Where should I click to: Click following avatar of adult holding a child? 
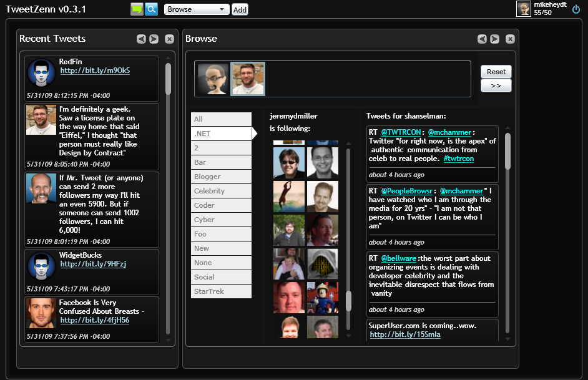pyautogui.click(x=289, y=264)
